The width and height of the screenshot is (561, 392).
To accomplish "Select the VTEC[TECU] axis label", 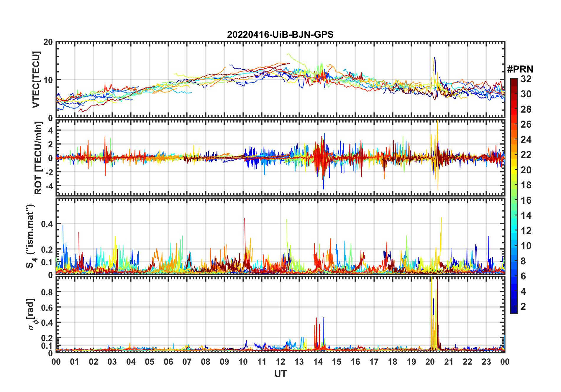I will [x=36, y=80].
